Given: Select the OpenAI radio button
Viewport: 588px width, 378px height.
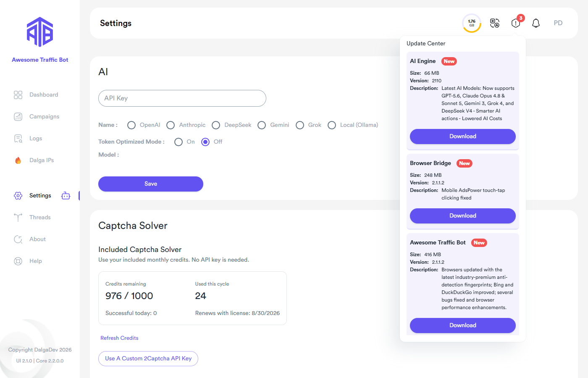Looking at the screenshot, I should [x=131, y=125].
